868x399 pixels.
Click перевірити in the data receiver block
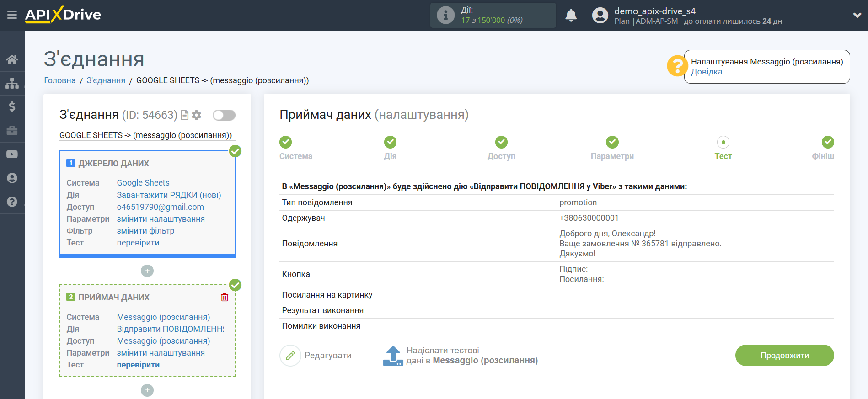coord(138,365)
